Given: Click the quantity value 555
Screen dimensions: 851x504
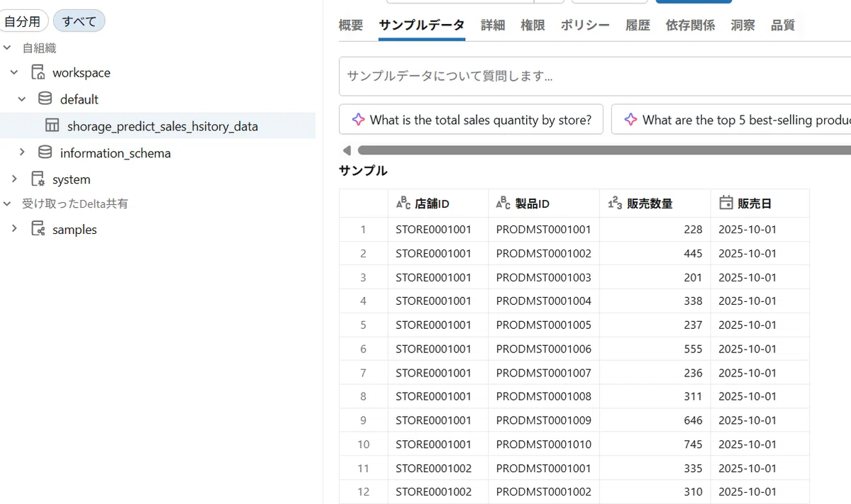Looking at the screenshot, I should click(x=693, y=349).
